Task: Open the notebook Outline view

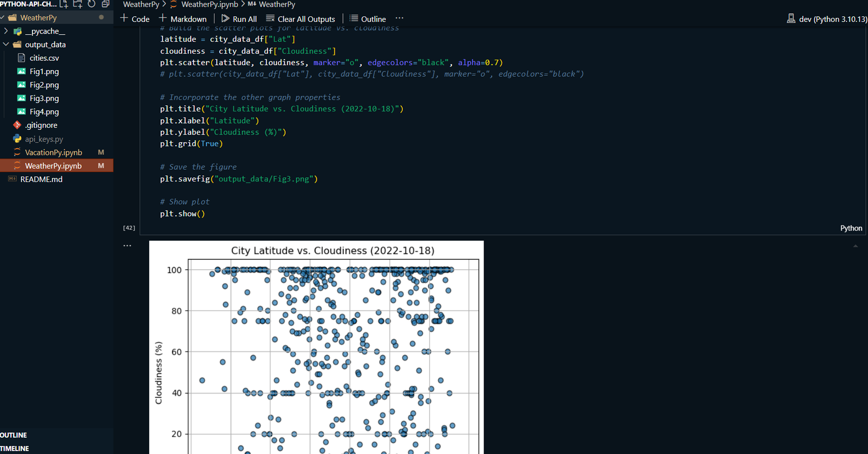Action: point(368,19)
